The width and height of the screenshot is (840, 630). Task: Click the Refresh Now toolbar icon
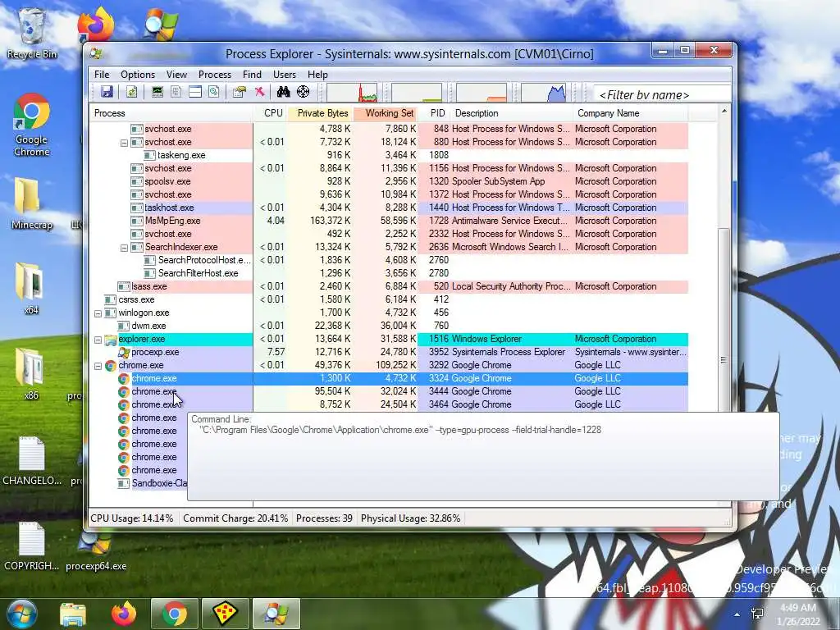point(131,92)
